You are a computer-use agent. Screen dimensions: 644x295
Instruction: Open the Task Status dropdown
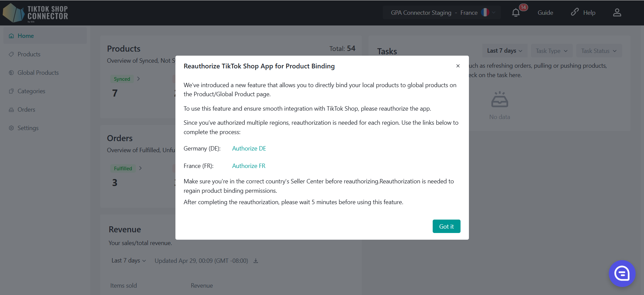coord(599,51)
